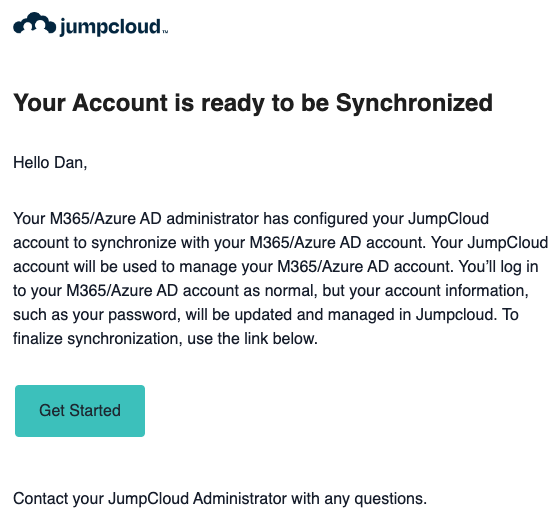Click the 'Hello Dan,' greeting line
Viewport: 559px width, 519px height.
pos(50,163)
